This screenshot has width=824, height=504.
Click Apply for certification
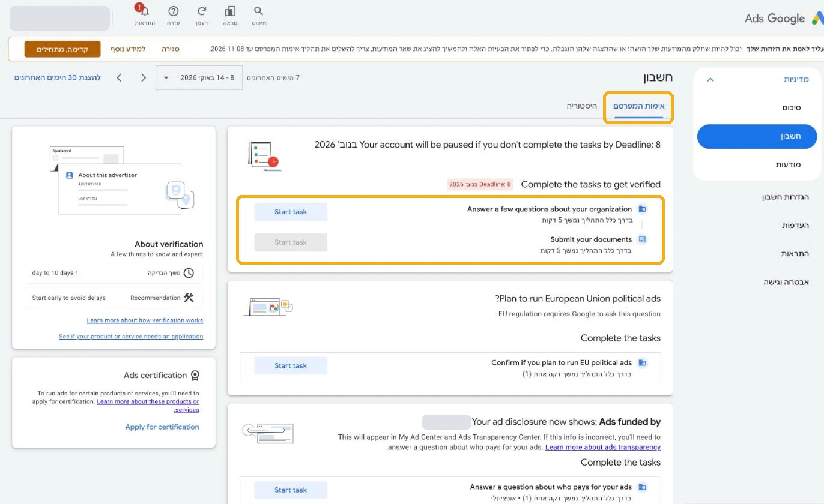(162, 427)
